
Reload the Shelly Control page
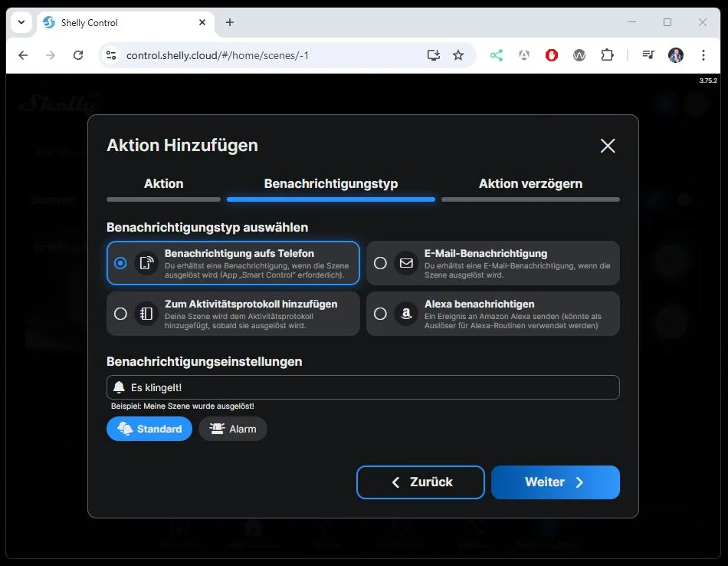coord(77,55)
